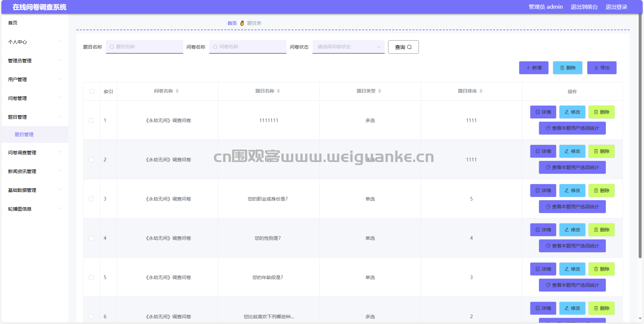Click 修改 for 您的职业或身份是? row
The height and width of the screenshot is (324, 644).
572,191
